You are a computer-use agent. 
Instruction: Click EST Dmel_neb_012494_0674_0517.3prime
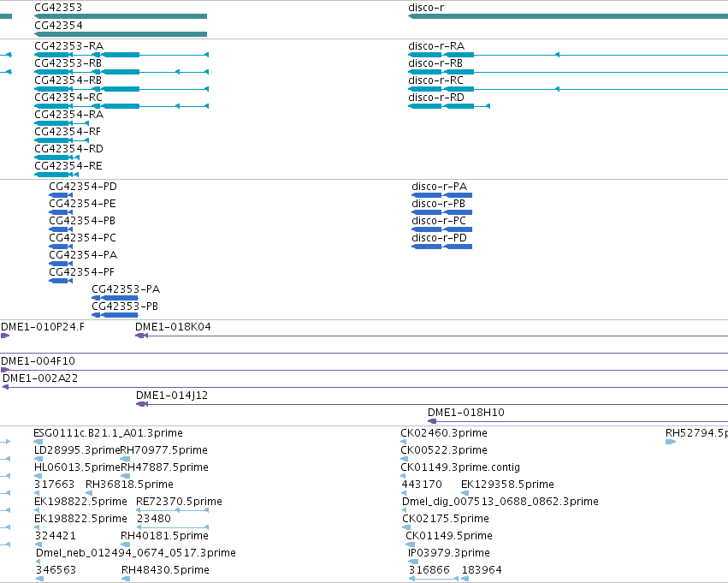tap(38, 562)
